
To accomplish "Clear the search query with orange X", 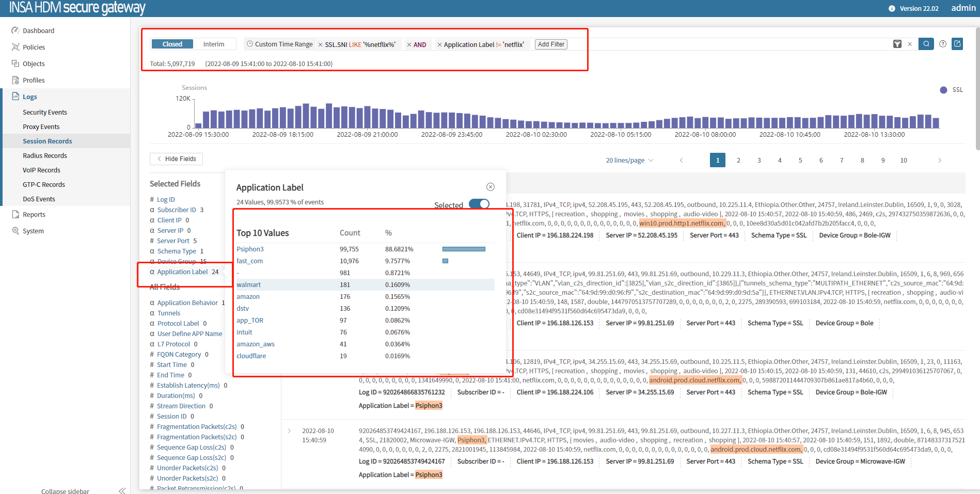I will coord(910,44).
